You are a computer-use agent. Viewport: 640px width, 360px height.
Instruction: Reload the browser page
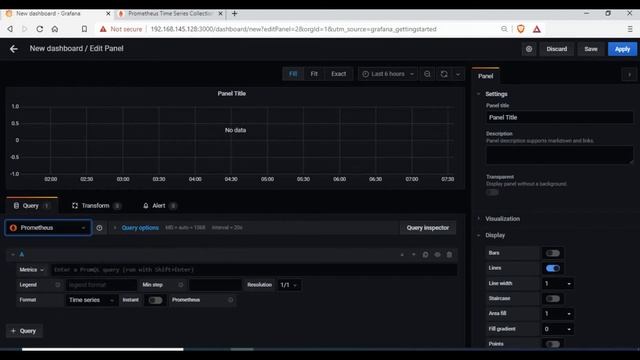click(40, 29)
